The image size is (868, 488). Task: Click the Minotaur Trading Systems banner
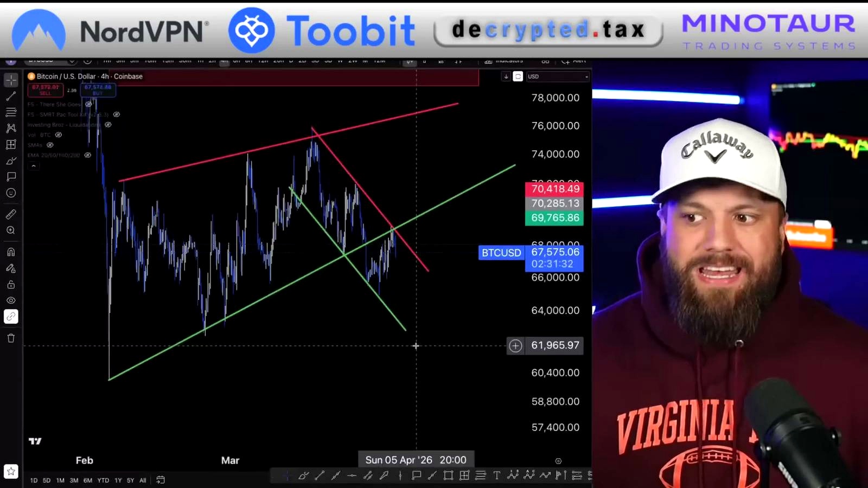coord(769,31)
